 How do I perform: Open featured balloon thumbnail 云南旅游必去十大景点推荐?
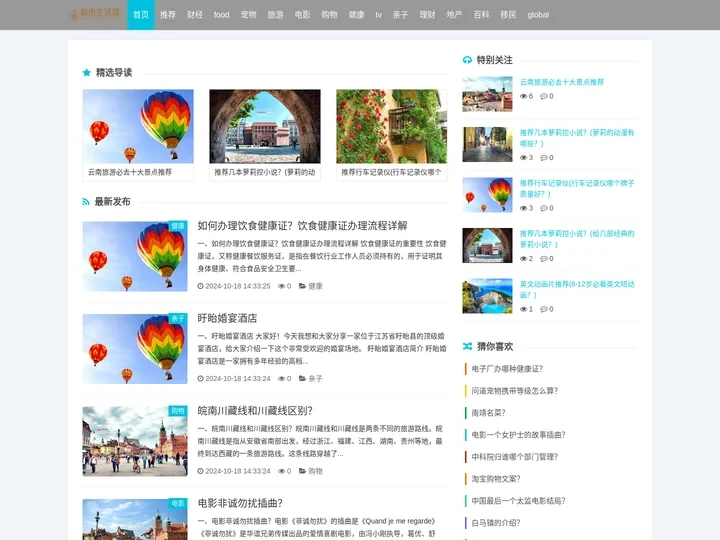point(138,126)
